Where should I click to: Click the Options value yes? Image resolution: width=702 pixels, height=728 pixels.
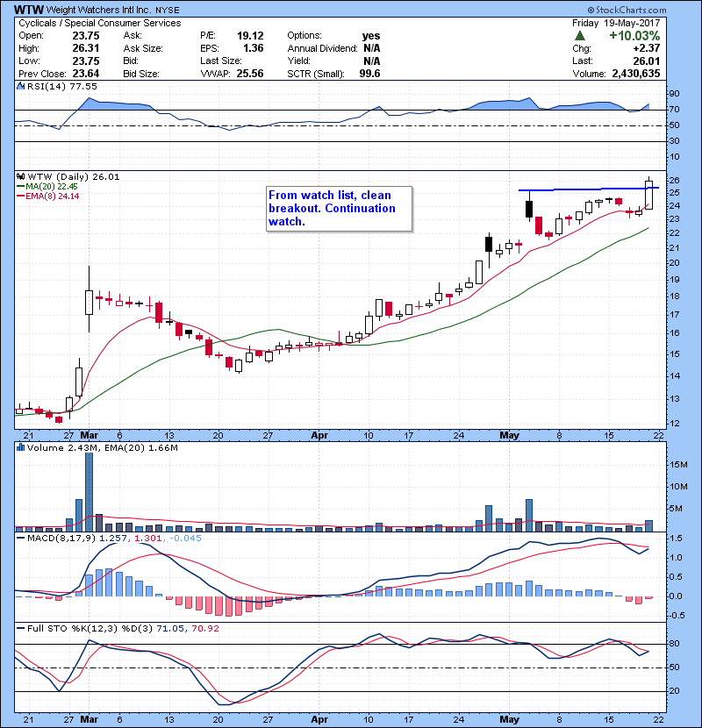(371, 36)
